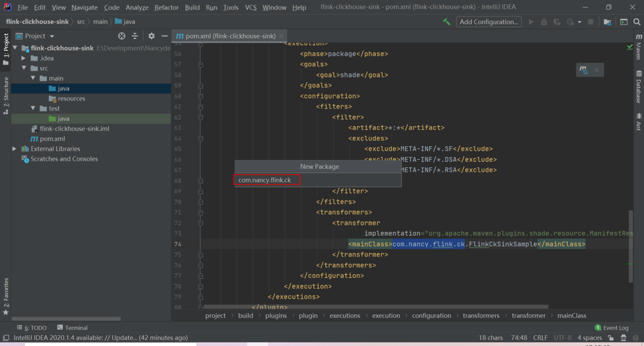Open the TODO tool window
The width and height of the screenshot is (644, 346).
(32, 328)
